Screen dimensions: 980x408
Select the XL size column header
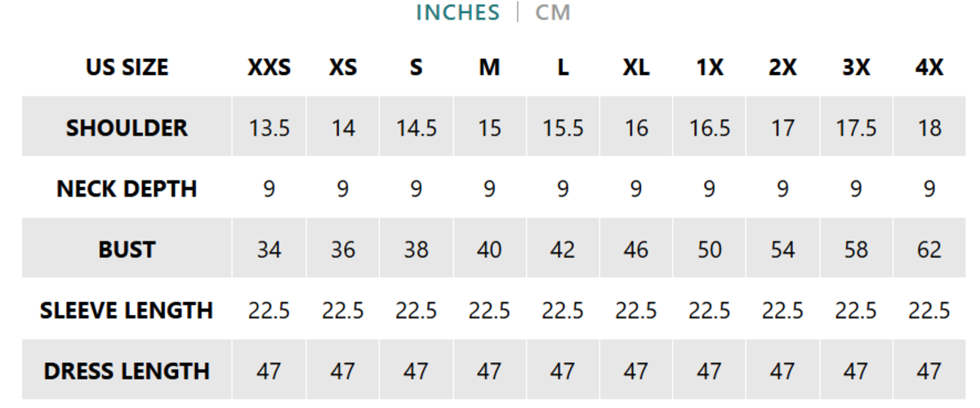tap(635, 67)
